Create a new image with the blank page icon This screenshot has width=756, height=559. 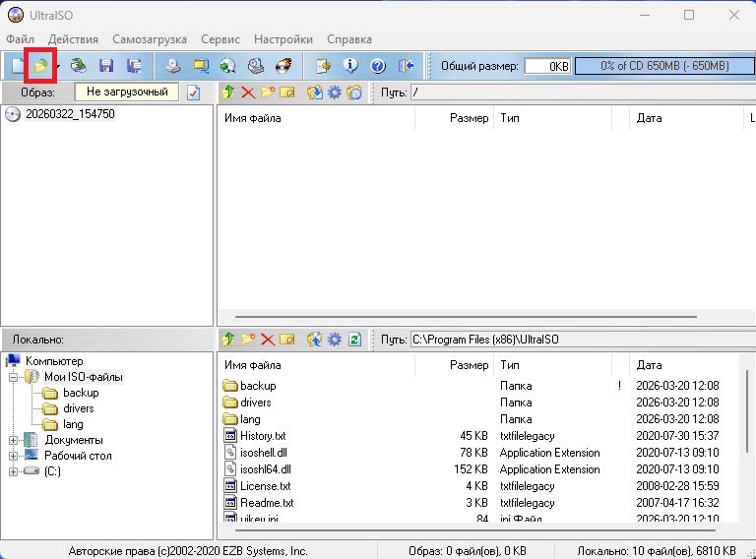[17, 66]
